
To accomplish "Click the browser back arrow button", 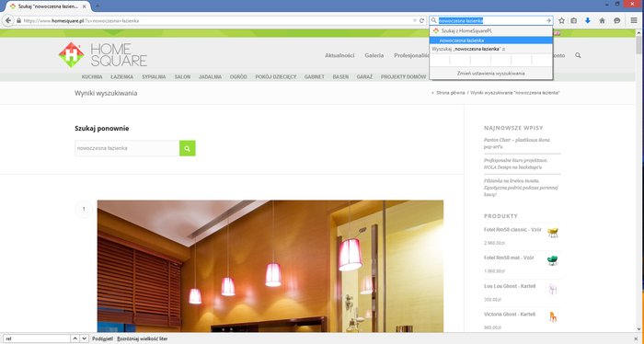I will point(8,20).
